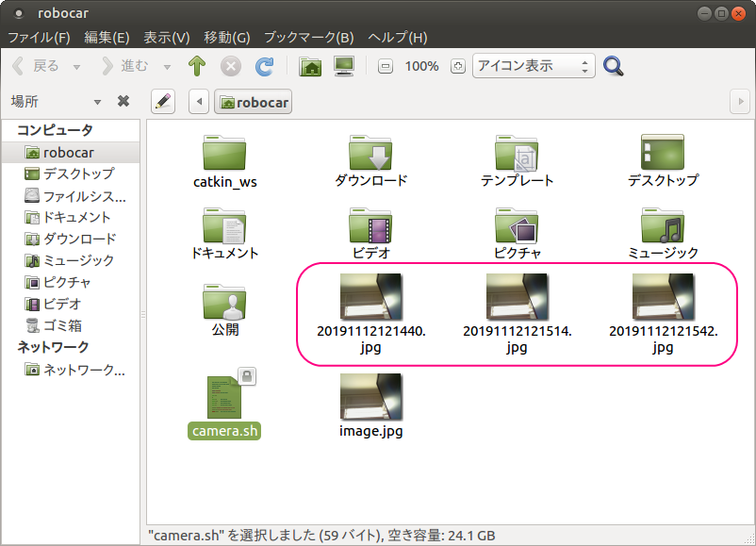Image resolution: width=756 pixels, height=546 pixels.
Task: Expand forward history dropdown arrow
Action: [167, 67]
